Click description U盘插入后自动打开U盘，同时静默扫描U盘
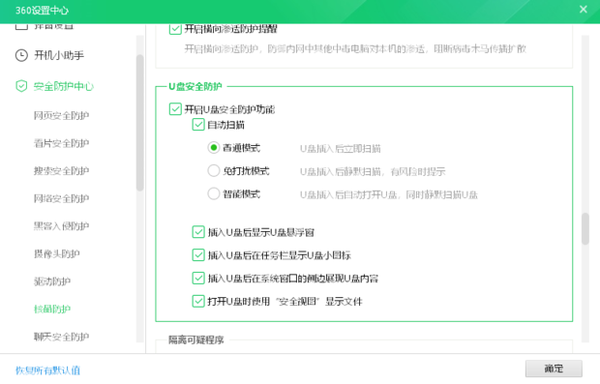The image size is (600, 384). pyautogui.click(x=389, y=195)
